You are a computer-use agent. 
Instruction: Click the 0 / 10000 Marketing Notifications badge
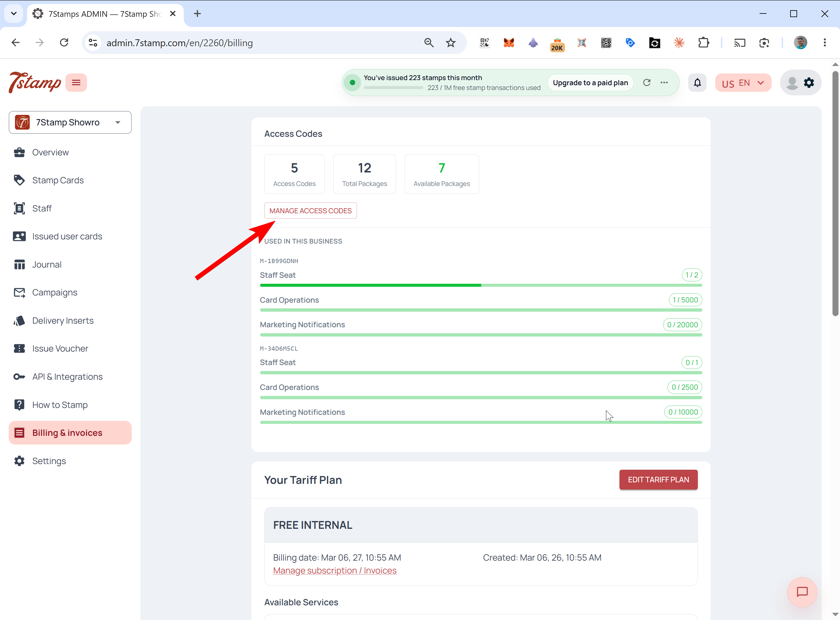click(x=683, y=412)
